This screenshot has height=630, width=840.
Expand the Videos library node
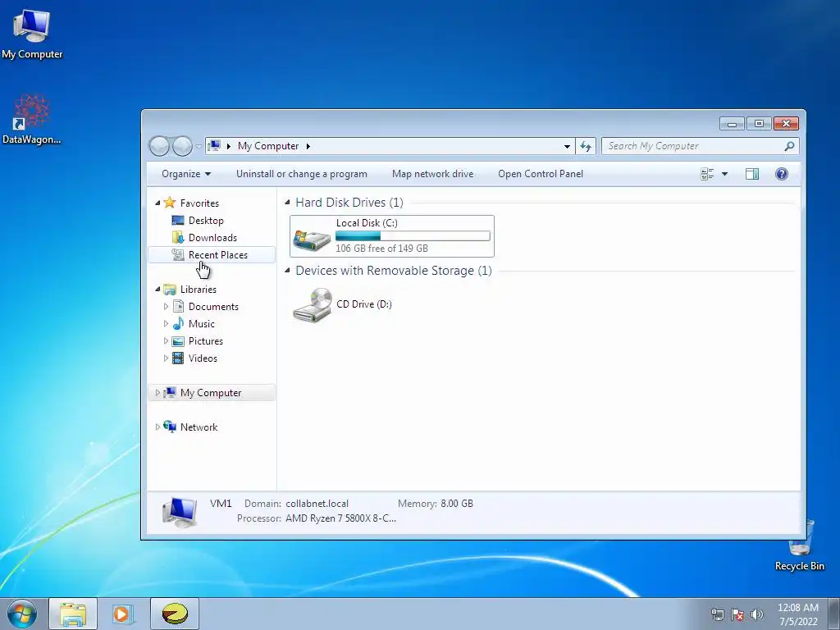166,358
